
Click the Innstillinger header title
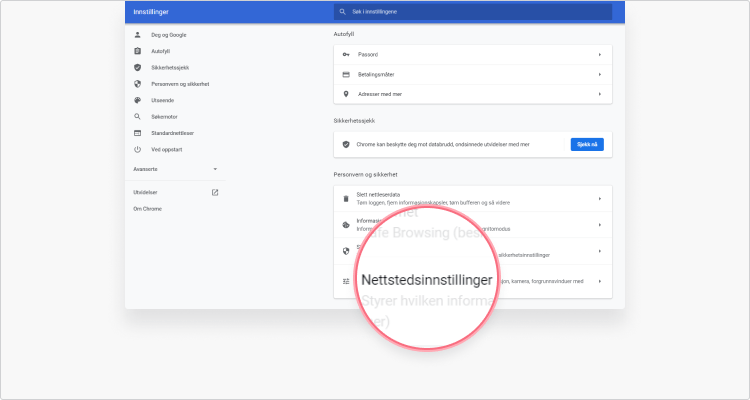point(151,12)
